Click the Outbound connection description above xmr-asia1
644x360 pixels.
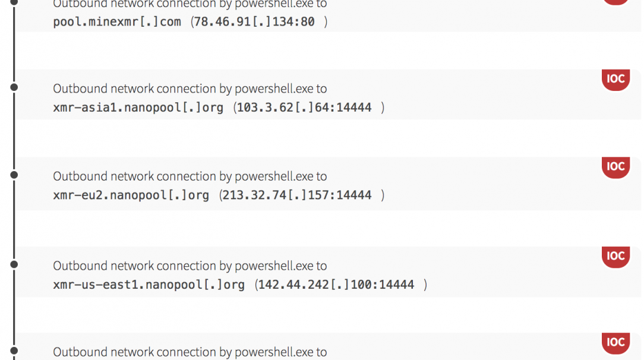coord(190,89)
